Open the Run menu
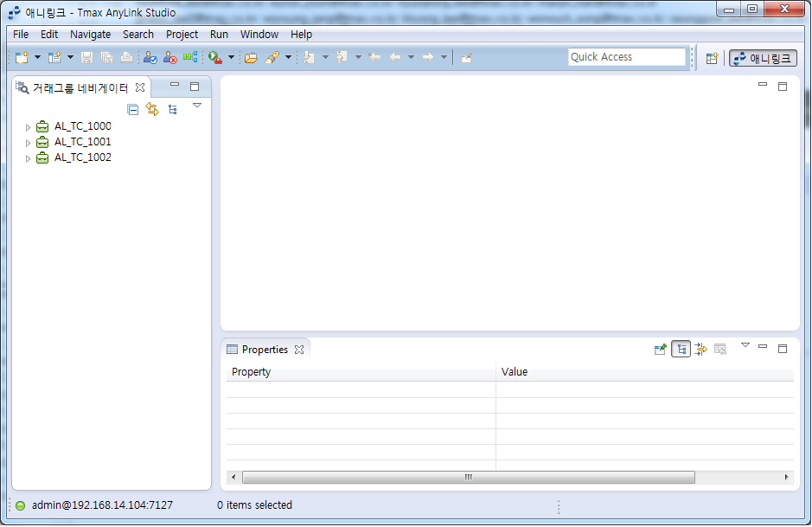The height and width of the screenshot is (527, 812). coord(219,35)
